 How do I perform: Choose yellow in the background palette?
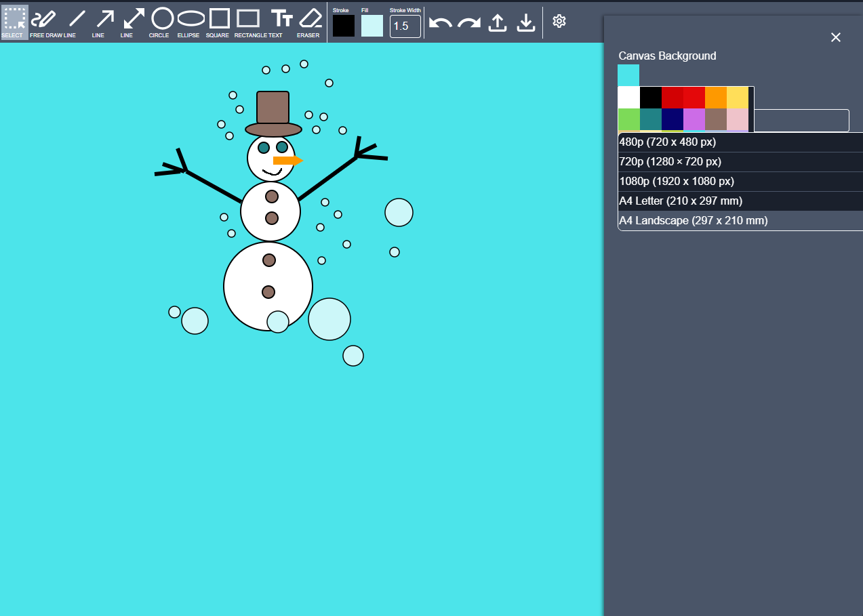coord(738,98)
